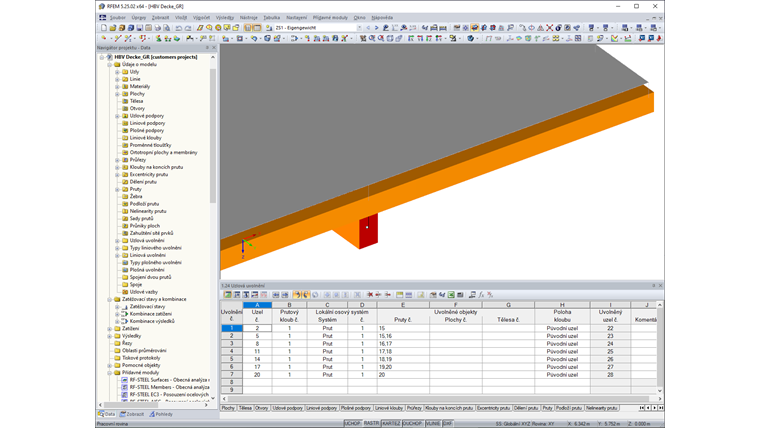
Task: Toggle RASTR grid in status bar
Action: [371, 423]
